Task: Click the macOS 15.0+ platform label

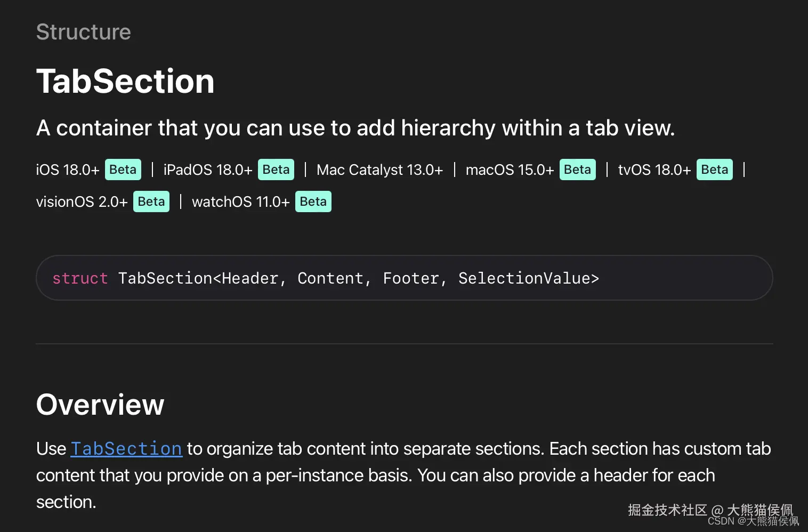Action: (510, 170)
